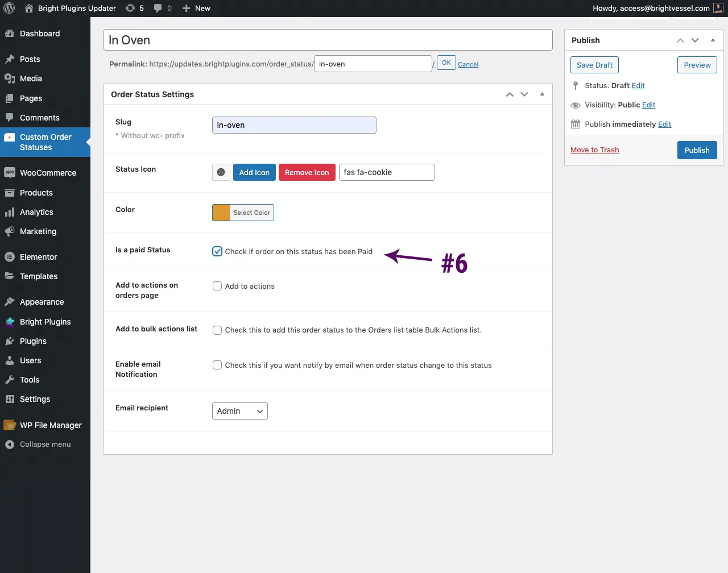Open the Select Color picker
728x573 pixels.
(251, 212)
